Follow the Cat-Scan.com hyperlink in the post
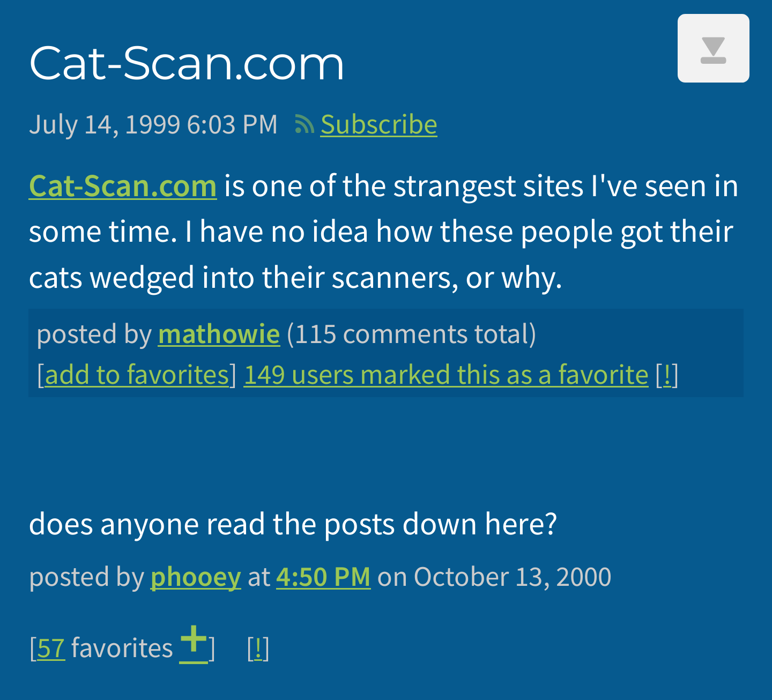The height and width of the screenshot is (700, 772). 122,186
